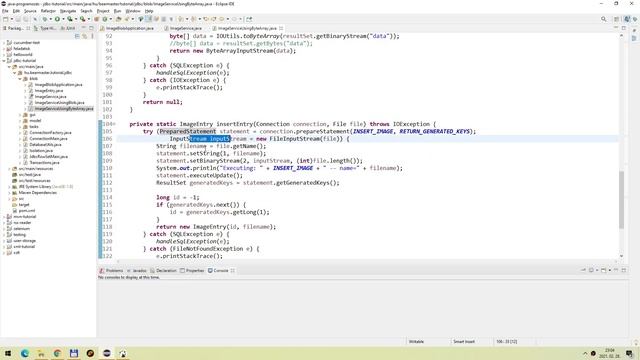Collapse the blob package
Image resolution: width=640 pixels, height=360 pixels.
pos(20,79)
